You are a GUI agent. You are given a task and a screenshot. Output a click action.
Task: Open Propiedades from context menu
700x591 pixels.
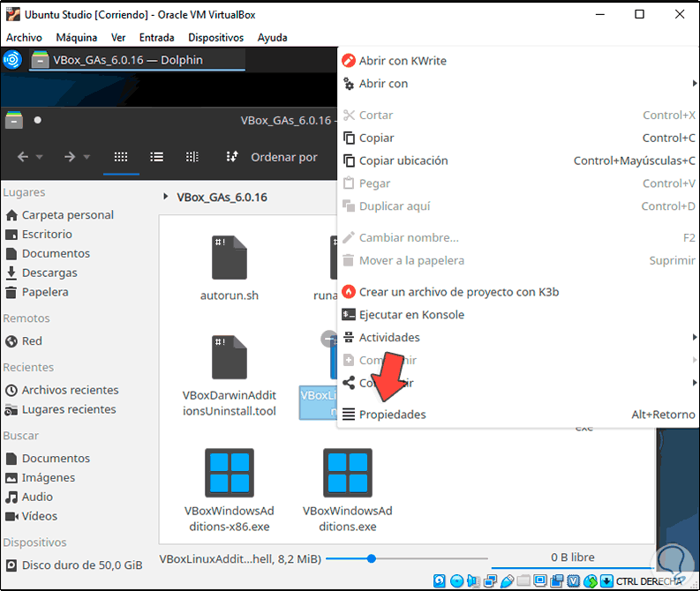pyautogui.click(x=518, y=415)
